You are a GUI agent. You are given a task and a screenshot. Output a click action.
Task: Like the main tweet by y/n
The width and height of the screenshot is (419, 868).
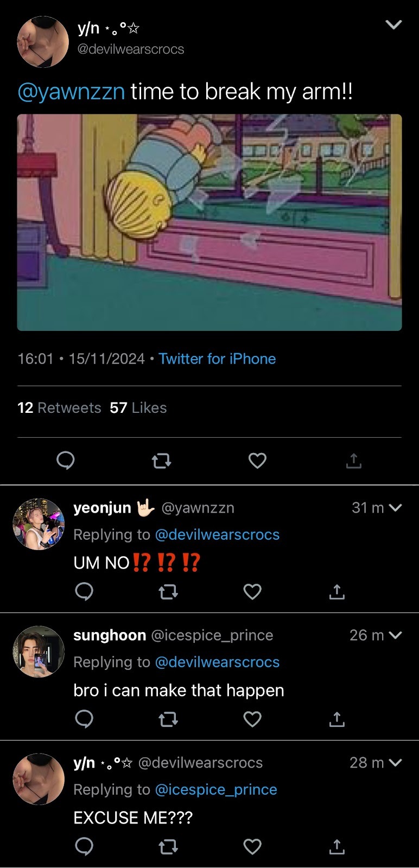[x=257, y=461]
